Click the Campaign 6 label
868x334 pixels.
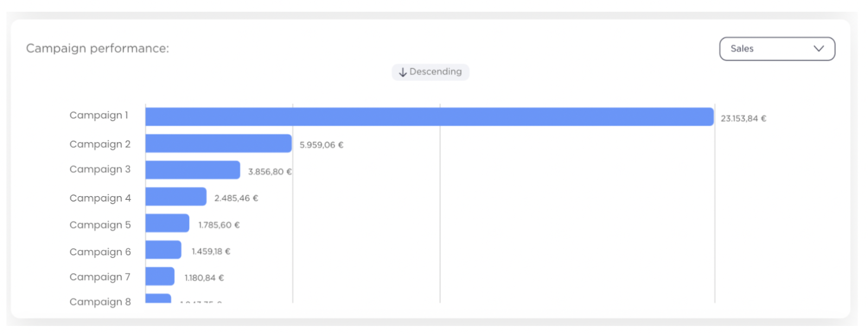pyautogui.click(x=100, y=251)
